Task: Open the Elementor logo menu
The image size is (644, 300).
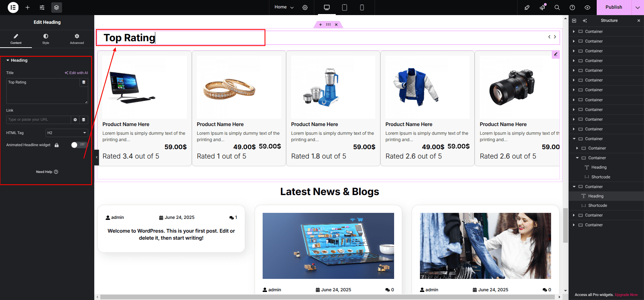Action: (13, 7)
